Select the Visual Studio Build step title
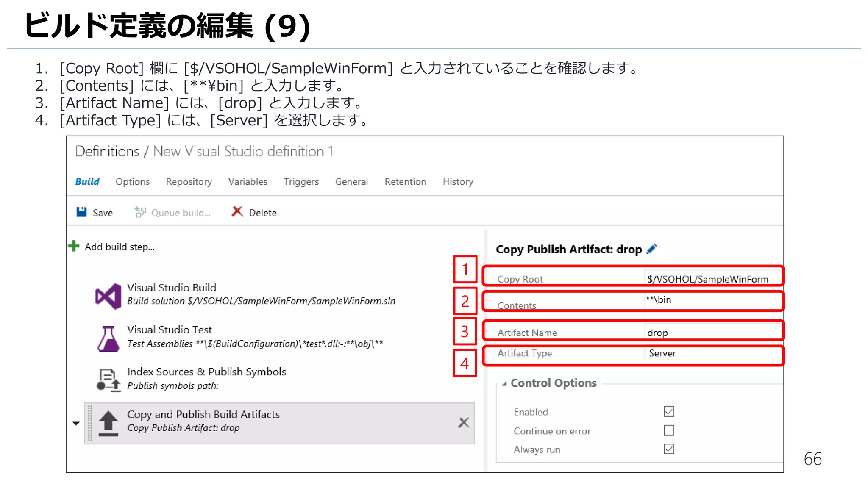The width and height of the screenshot is (868, 488). tap(172, 288)
